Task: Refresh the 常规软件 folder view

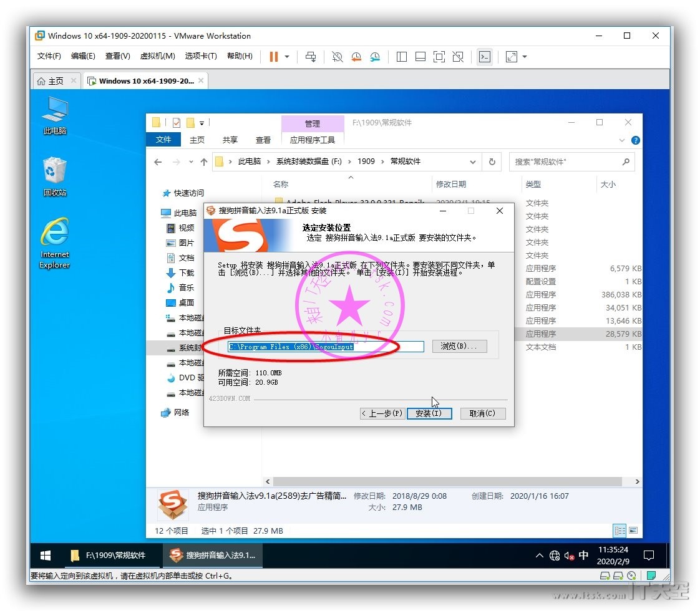Action: (492, 162)
